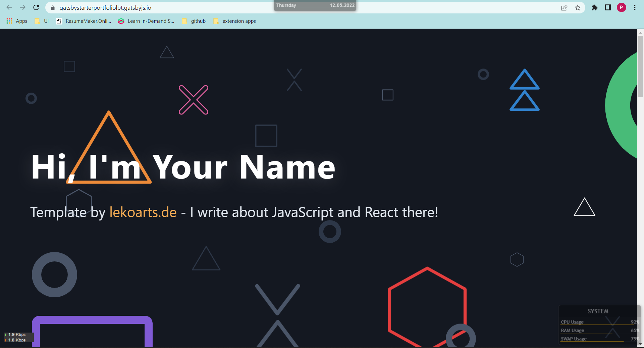Open the Chrome three-dot menu
Screen dimensions: 644x348
[x=635, y=8]
